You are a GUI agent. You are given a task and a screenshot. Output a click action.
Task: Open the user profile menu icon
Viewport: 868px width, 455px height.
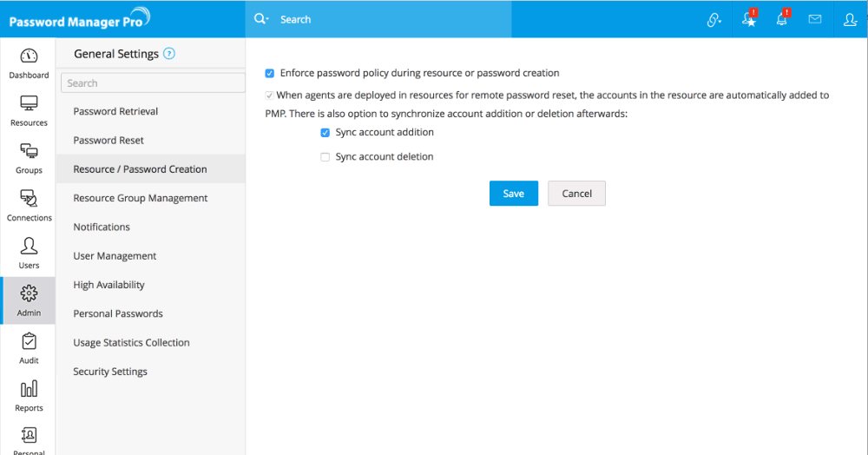850,19
